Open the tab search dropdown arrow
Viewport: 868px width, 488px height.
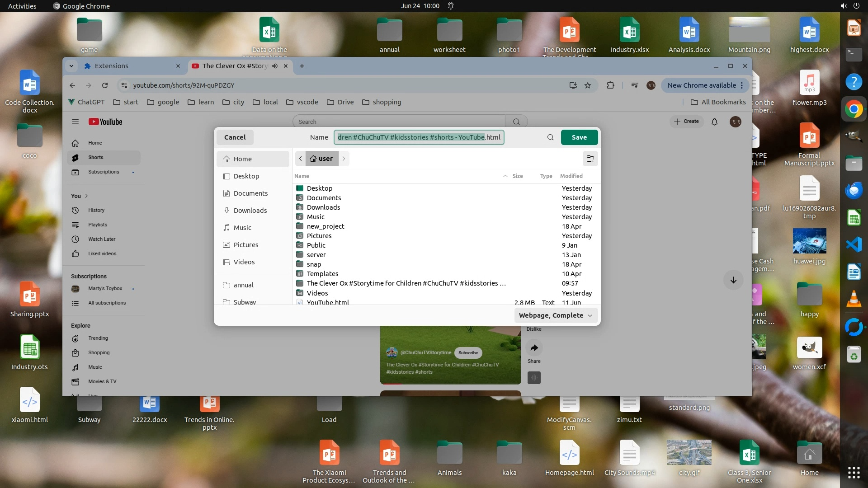point(71,66)
